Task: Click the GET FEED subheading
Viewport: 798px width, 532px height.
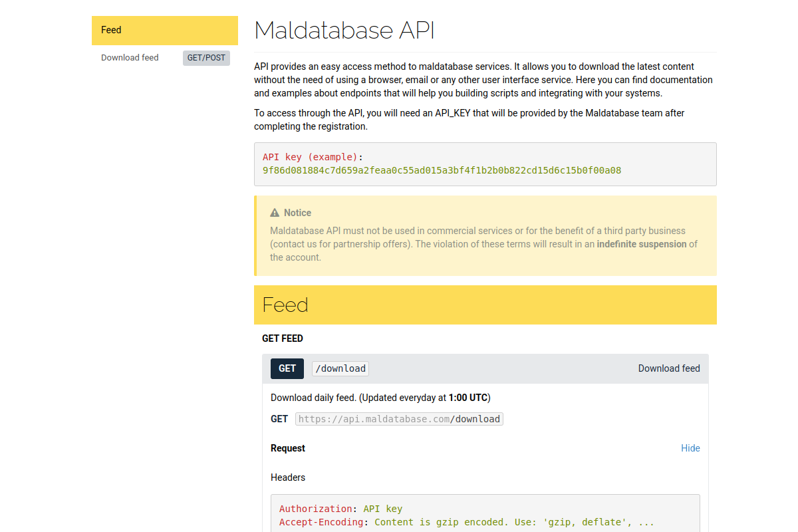Action: tap(283, 338)
